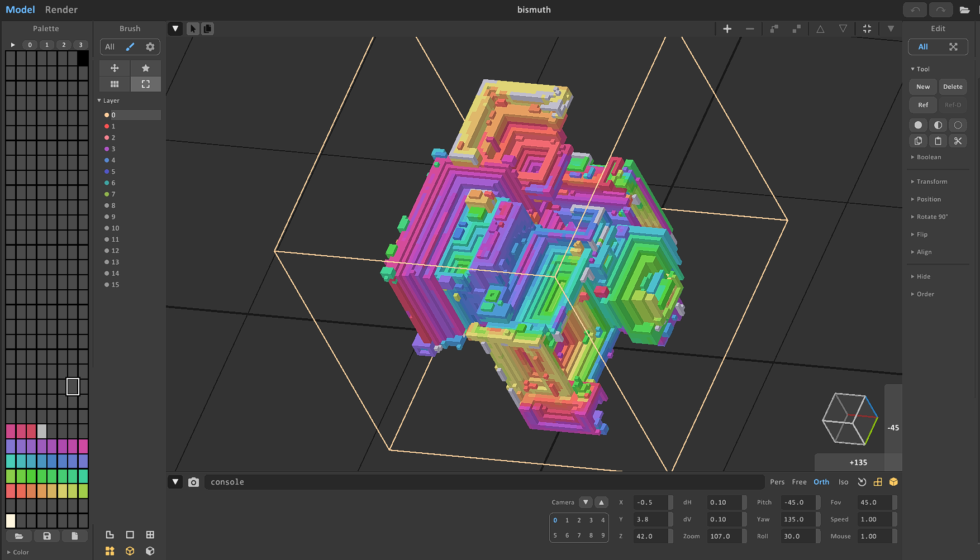Expand the Hide section

[x=923, y=276]
